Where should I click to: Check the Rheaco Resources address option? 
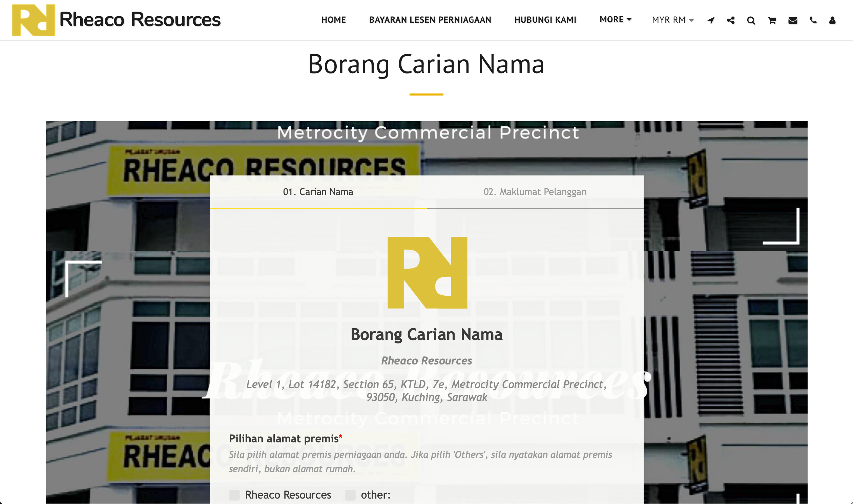click(x=234, y=495)
